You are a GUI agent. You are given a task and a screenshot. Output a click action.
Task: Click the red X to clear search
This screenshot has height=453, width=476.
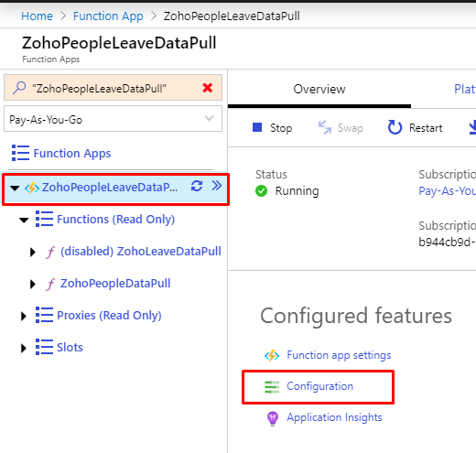pyautogui.click(x=208, y=88)
